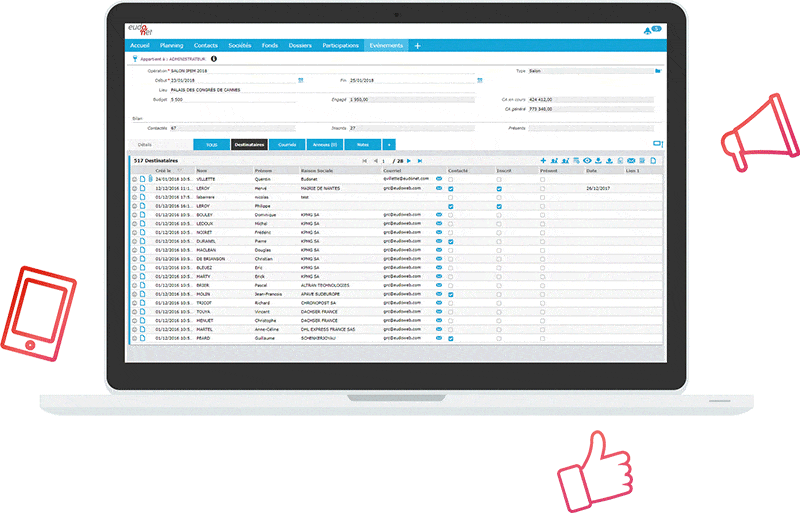Uncheck Inscrit for Hervé LEROY row
Viewport: 800px width, 513px height.
click(x=499, y=189)
